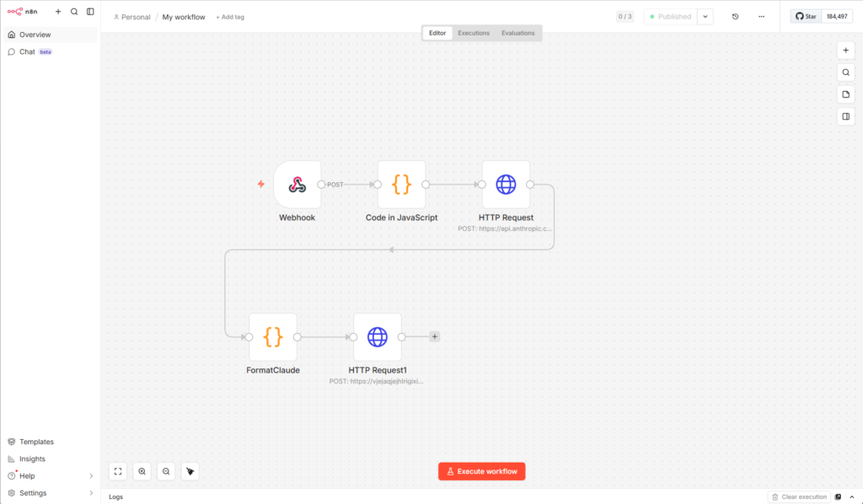The image size is (863, 504).
Task: Open workflow version history
Action: (735, 16)
